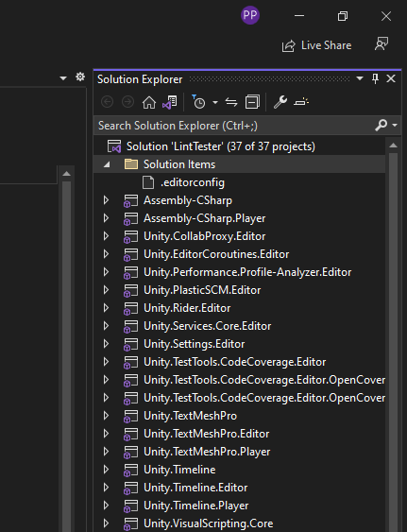Open the Pending Changes Filter
The width and height of the screenshot is (407, 532).
[198, 102]
